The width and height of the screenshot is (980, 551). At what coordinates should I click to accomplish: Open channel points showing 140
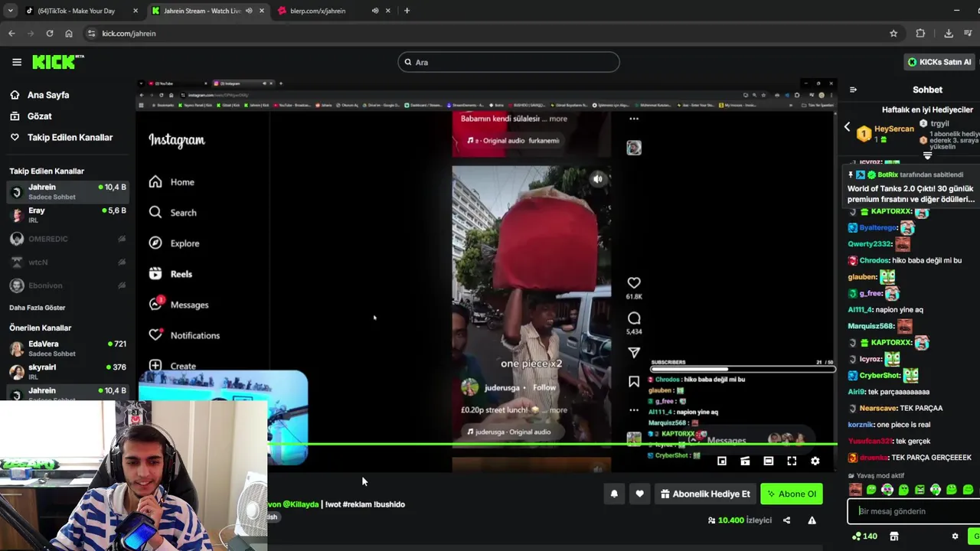(x=864, y=536)
